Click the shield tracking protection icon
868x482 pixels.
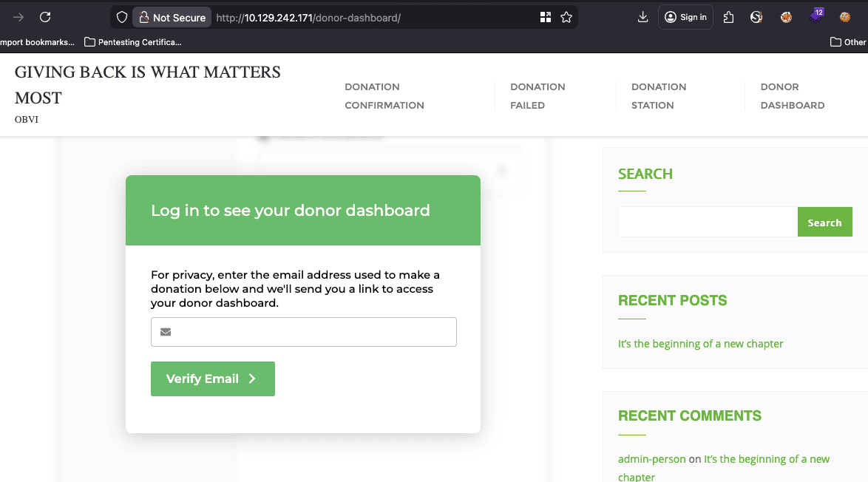coord(123,17)
